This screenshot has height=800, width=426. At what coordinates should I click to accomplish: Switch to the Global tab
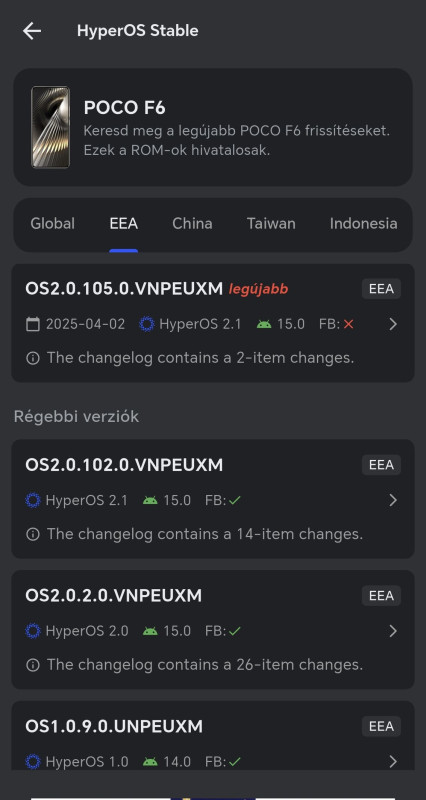(53, 223)
